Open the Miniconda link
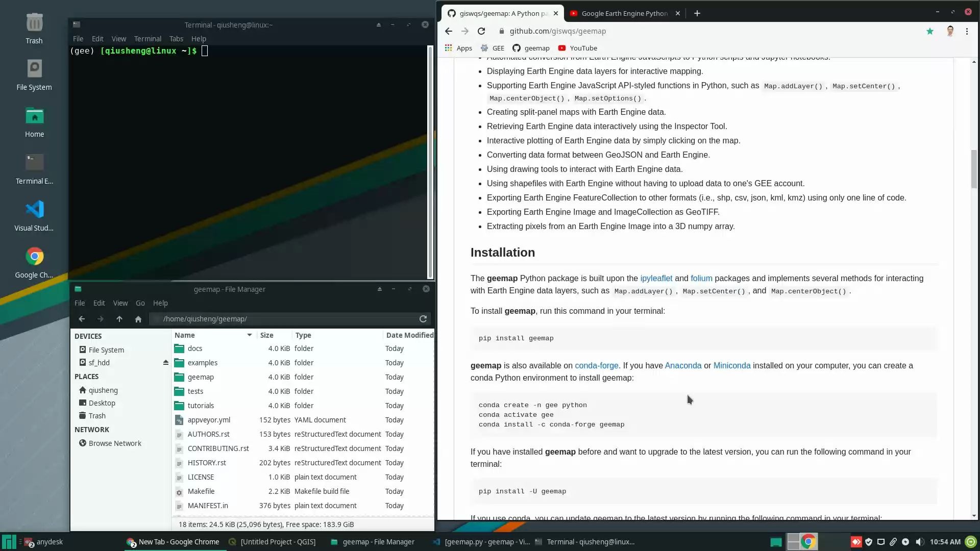Viewport: 980px width, 551px height. (732, 366)
